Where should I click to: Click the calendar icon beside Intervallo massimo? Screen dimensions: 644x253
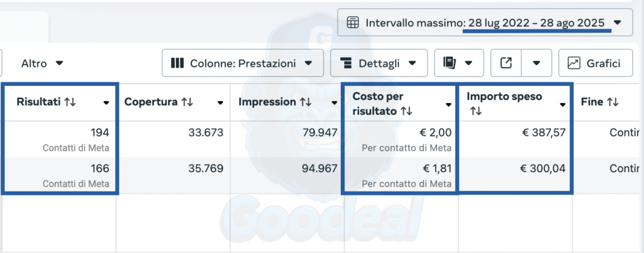point(352,23)
